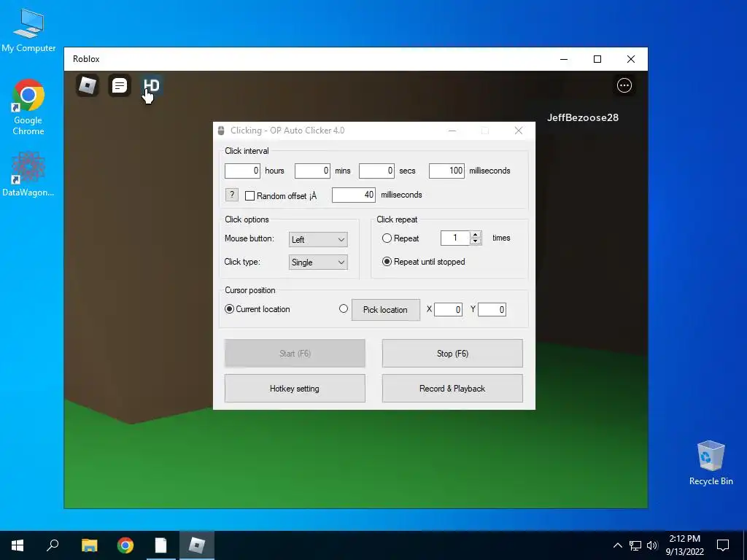The image size is (747, 560).
Task: Open the network status tray icon
Action: pos(635,545)
